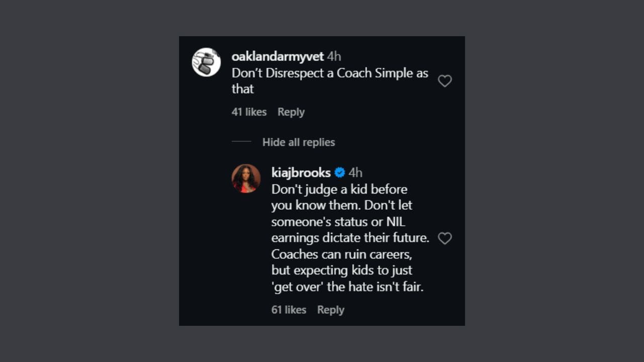Click the divider line beside Hide all replies

coord(241,142)
